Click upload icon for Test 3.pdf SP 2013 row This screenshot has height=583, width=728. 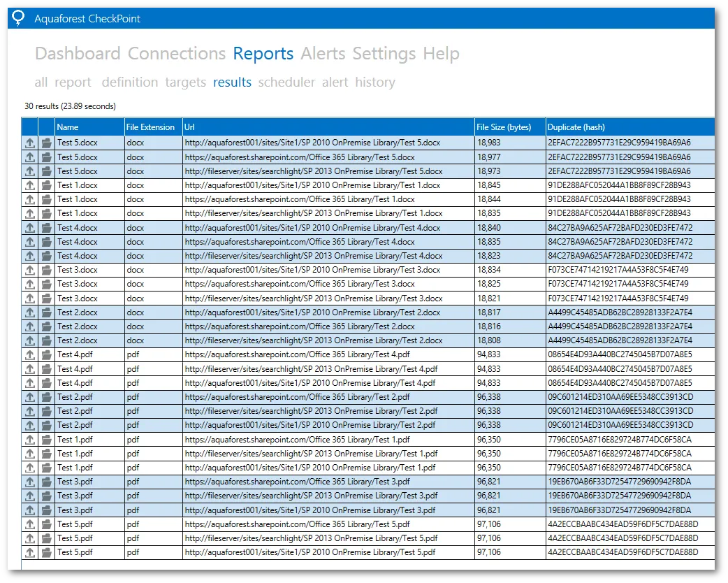click(30, 496)
